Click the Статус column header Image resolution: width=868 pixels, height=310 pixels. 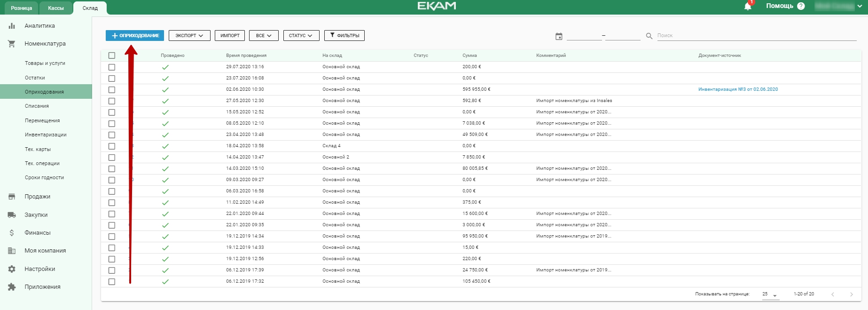click(x=421, y=56)
